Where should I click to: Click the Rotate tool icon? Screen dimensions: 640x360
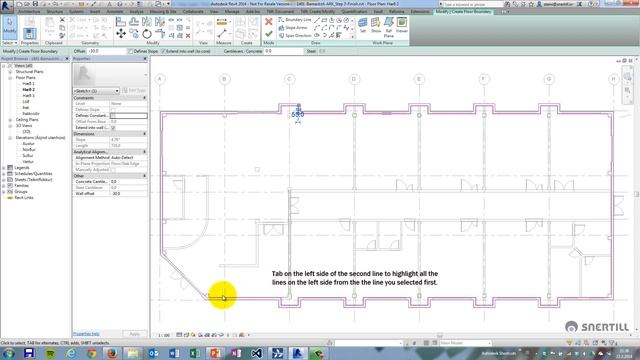click(147, 34)
